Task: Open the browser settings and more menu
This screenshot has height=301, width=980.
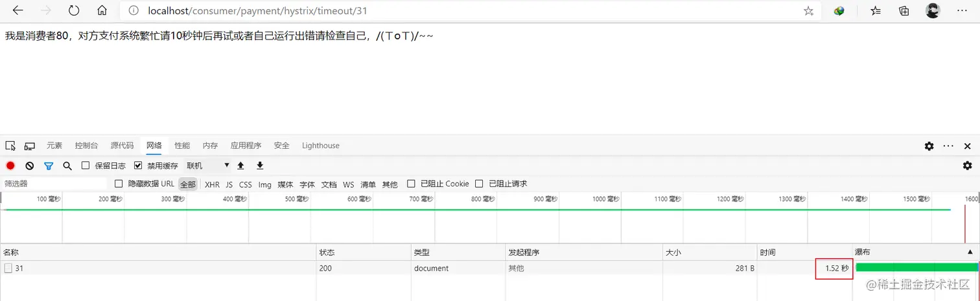Action: 962,11
